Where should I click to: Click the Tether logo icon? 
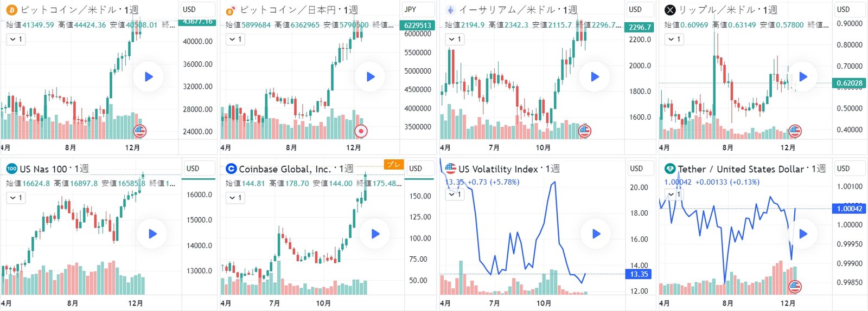670,169
